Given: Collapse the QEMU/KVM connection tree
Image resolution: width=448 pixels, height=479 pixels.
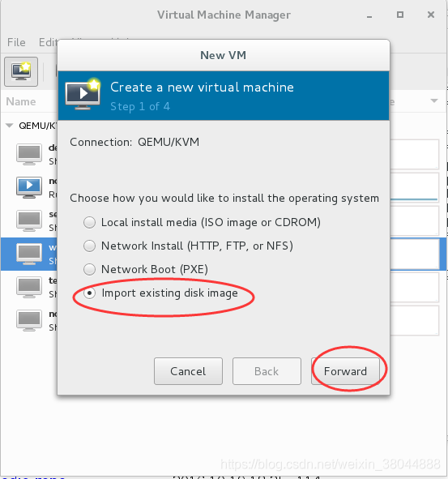Looking at the screenshot, I should (10, 126).
